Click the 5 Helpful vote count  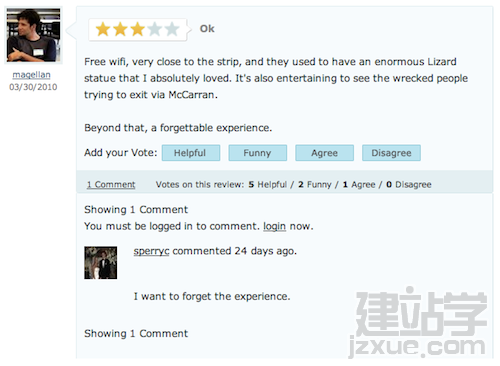268,184
